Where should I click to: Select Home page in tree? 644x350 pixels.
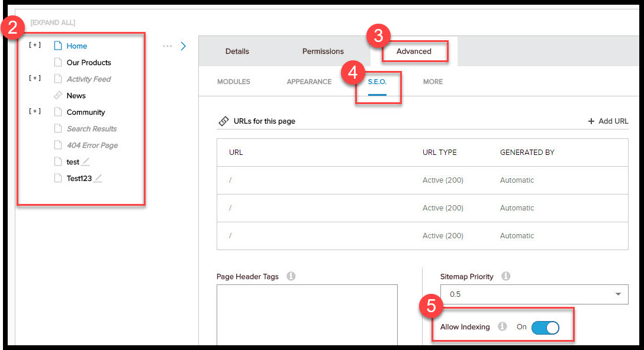point(77,46)
